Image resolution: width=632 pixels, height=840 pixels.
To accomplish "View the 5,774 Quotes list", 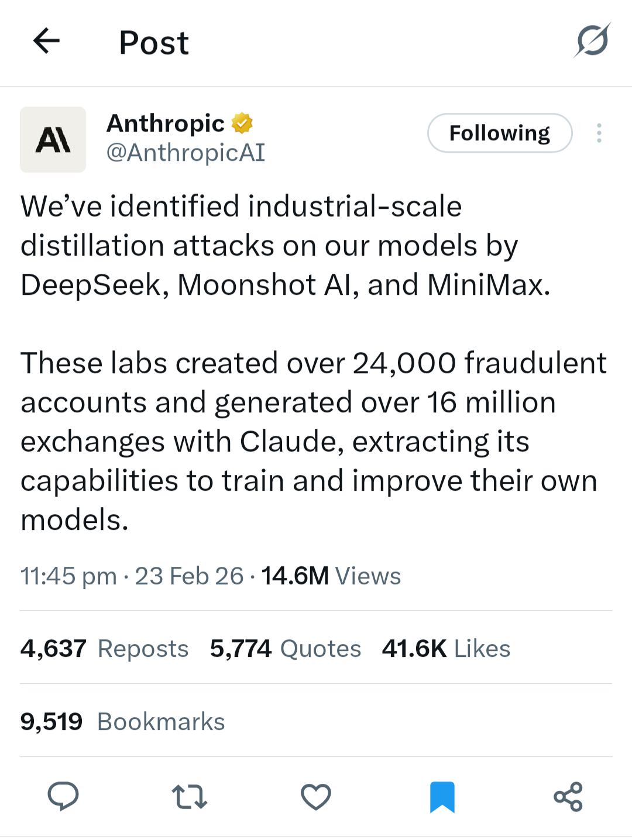I will point(286,648).
